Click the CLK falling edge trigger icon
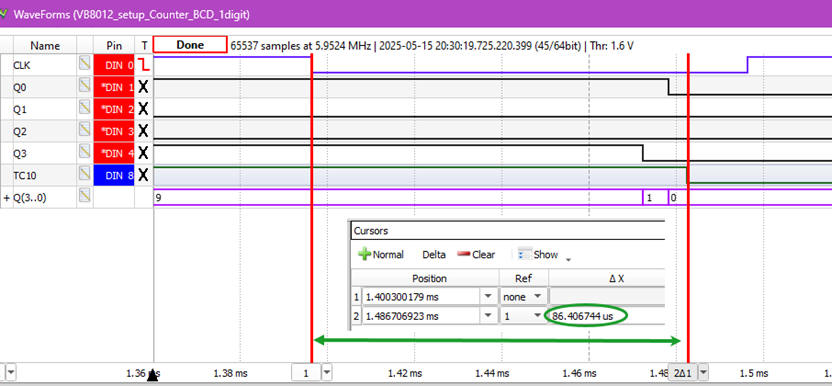Viewport: 832px width, 386px height. coord(143,65)
